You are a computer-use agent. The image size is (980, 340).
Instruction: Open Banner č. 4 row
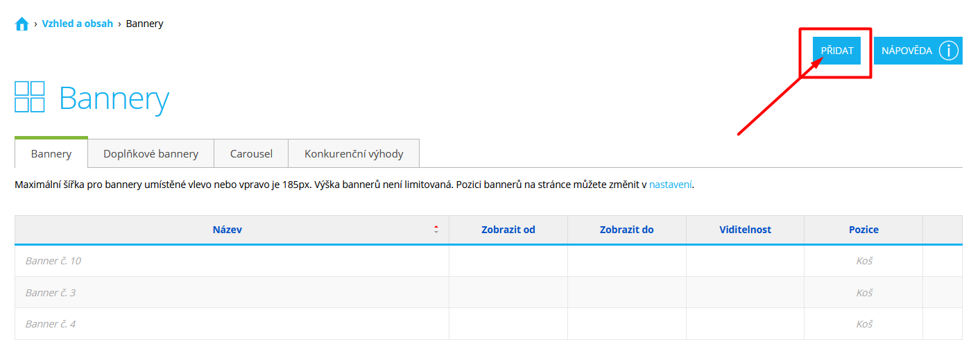point(488,324)
